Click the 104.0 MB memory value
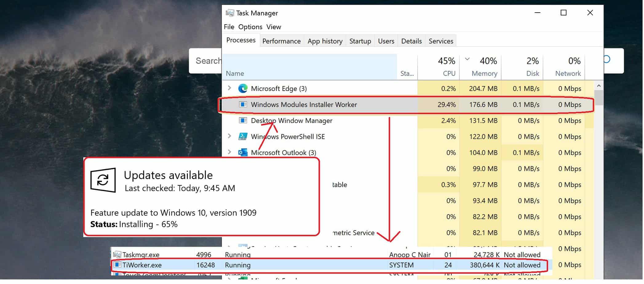This screenshot has width=644, height=284. pos(483,152)
